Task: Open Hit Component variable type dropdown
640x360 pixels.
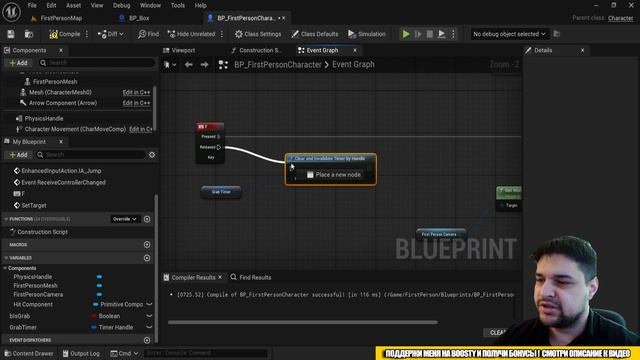Action: click(122, 304)
